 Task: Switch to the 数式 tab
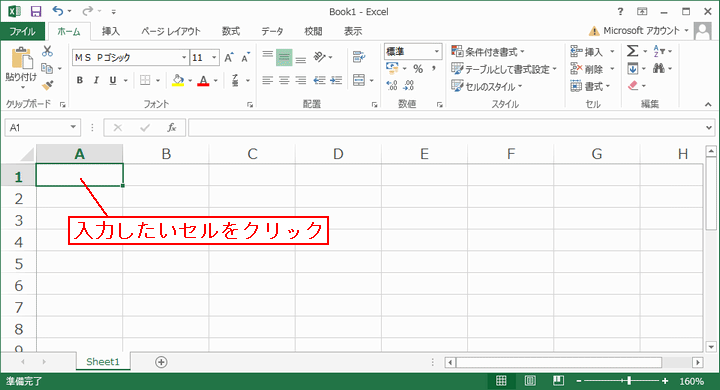tap(231, 31)
